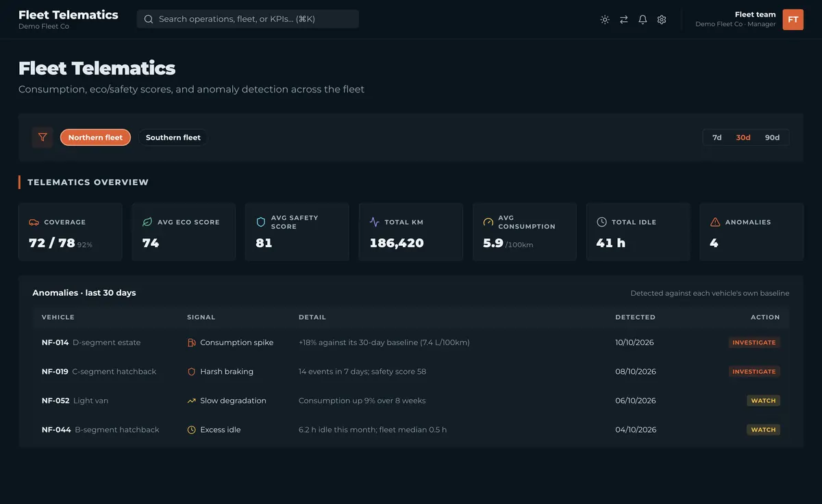Click the Harsh braking shield icon

click(192, 372)
